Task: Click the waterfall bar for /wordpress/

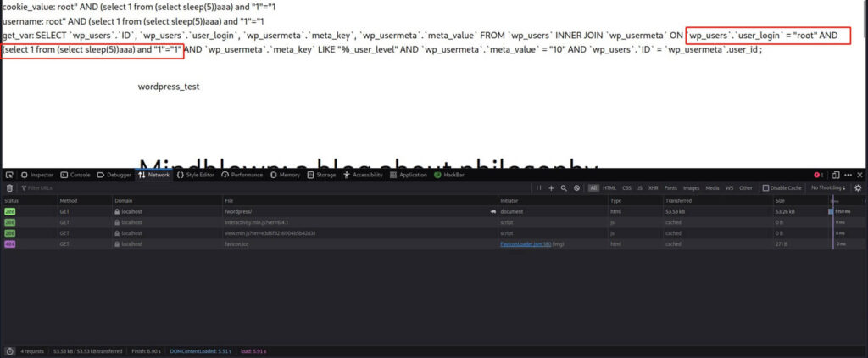Action: click(831, 212)
